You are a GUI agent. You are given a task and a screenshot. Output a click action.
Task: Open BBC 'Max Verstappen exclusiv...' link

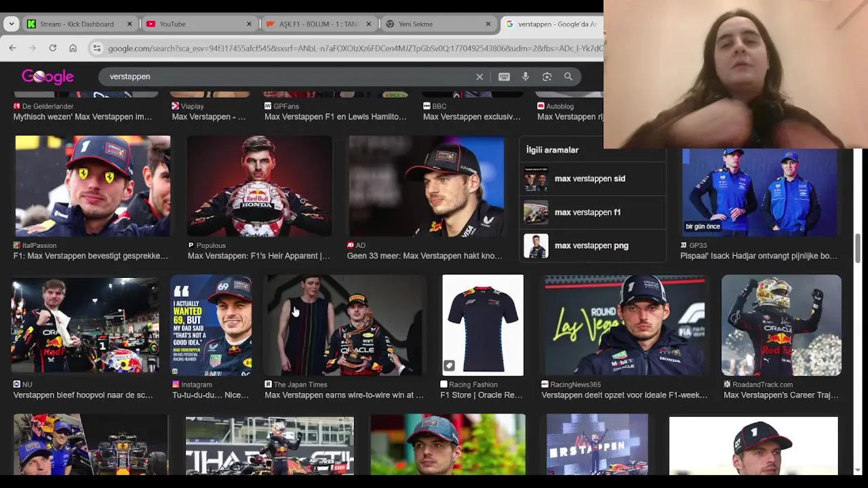[472, 117]
